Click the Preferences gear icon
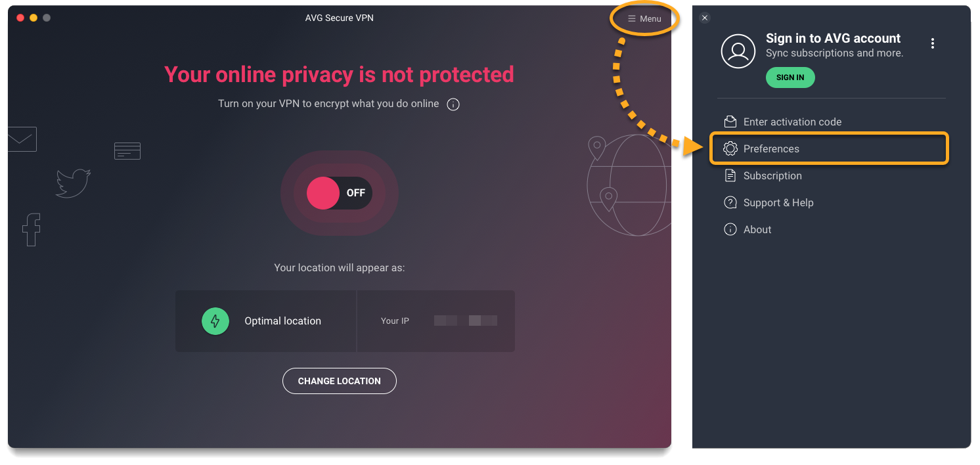The image size is (980, 465). [x=730, y=149]
